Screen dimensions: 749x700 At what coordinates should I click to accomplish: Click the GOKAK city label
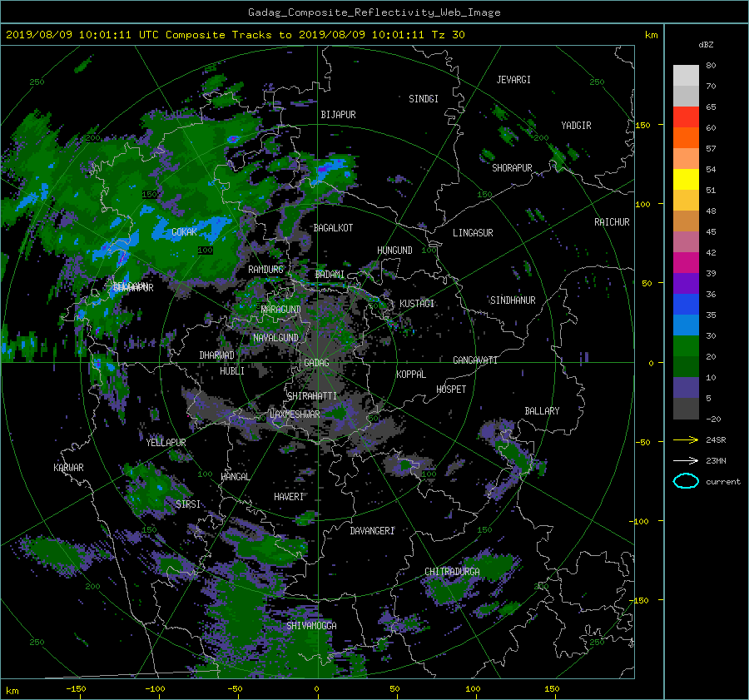(x=184, y=231)
